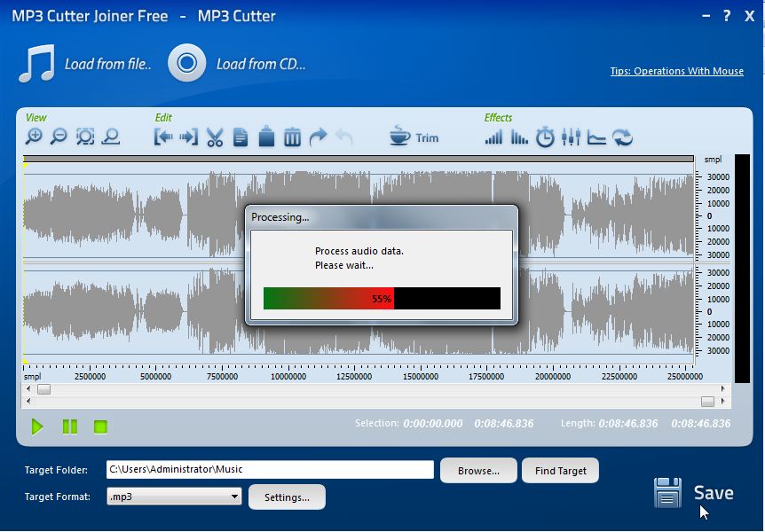Copy selection using the page icon
This screenshot has width=765, height=532.
point(241,137)
